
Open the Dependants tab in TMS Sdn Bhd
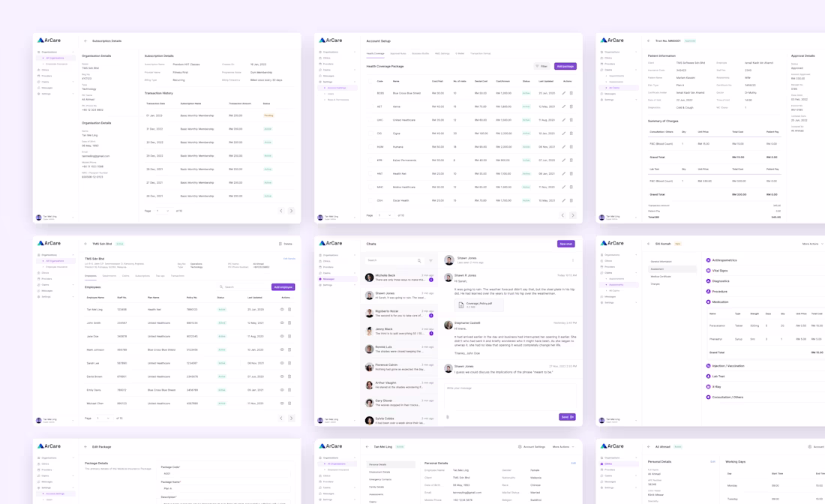[109, 276]
